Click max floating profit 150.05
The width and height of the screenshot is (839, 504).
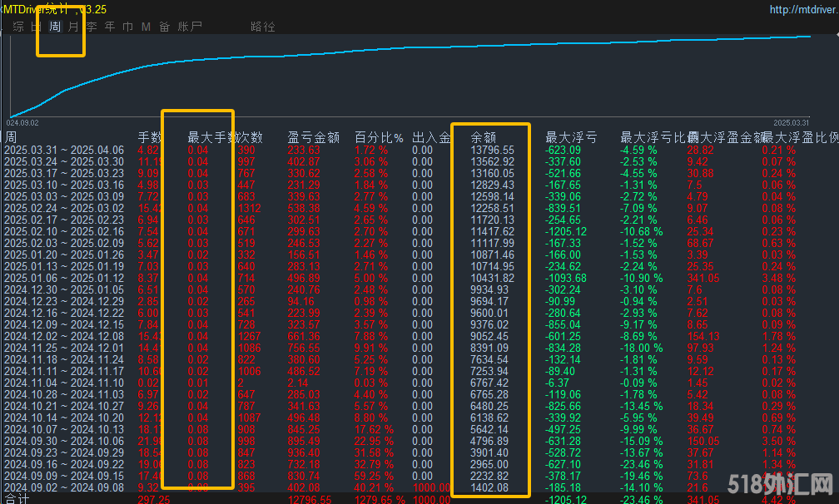coord(703,441)
